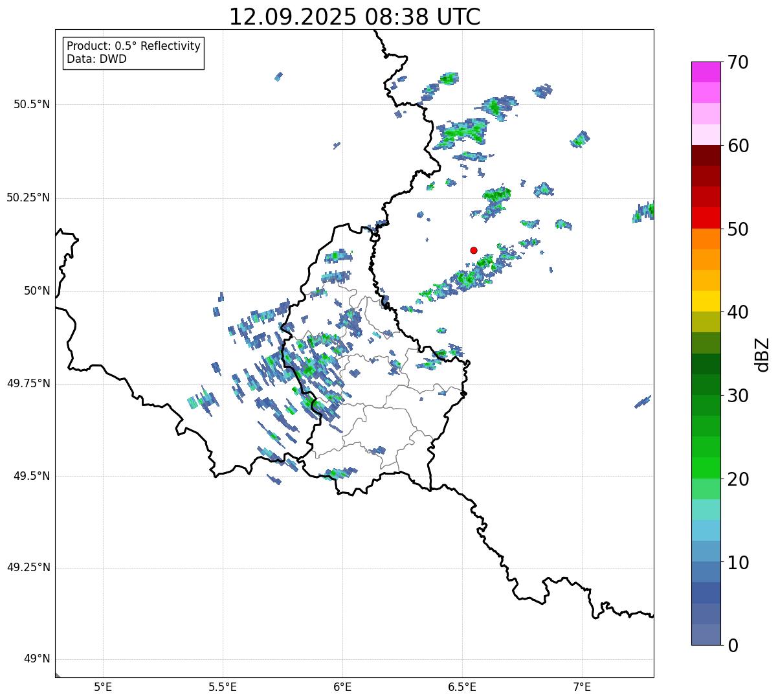778x700 pixels.
Task: Click the "dBZ" colorbar label
Action: pyautogui.click(x=762, y=354)
